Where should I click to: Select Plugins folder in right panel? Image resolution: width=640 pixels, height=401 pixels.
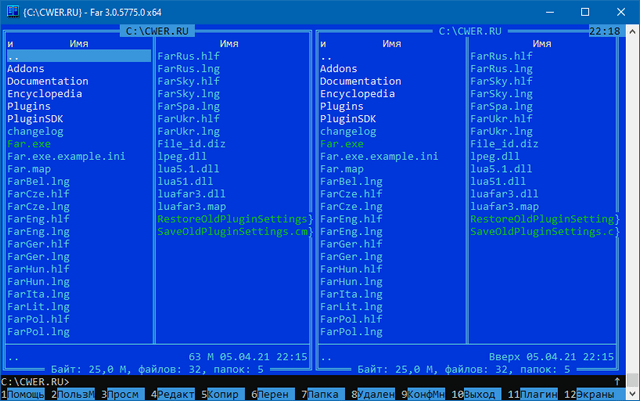pyautogui.click(x=342, y=106)
